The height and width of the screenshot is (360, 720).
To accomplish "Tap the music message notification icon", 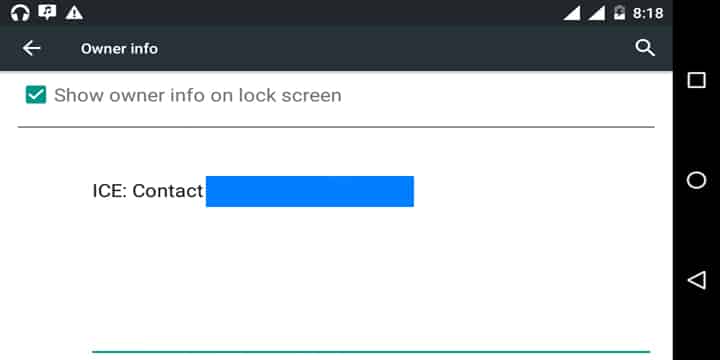I will coord(47,12).
